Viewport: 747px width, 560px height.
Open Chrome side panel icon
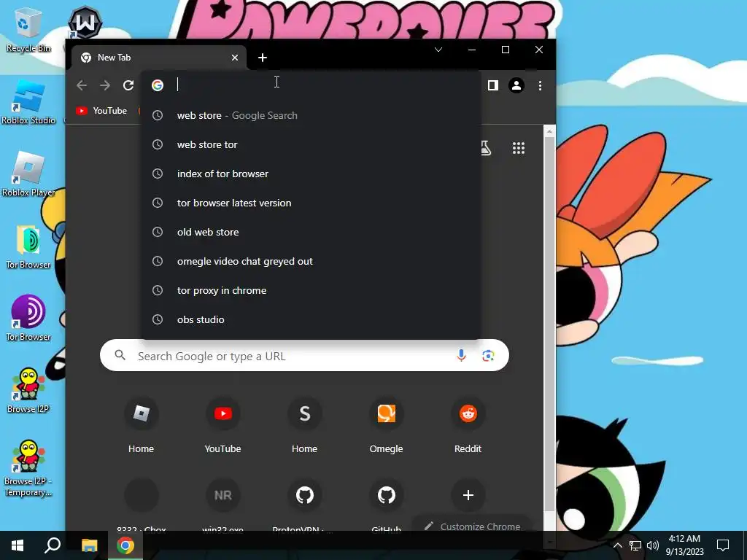pos(493,85)
